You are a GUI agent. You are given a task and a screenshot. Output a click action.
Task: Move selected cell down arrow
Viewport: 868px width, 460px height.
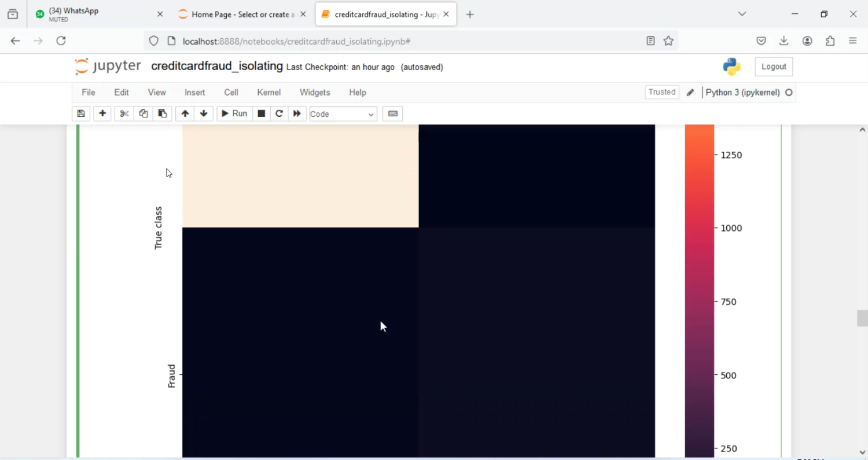pyautogui.click(x=204, y=114)
